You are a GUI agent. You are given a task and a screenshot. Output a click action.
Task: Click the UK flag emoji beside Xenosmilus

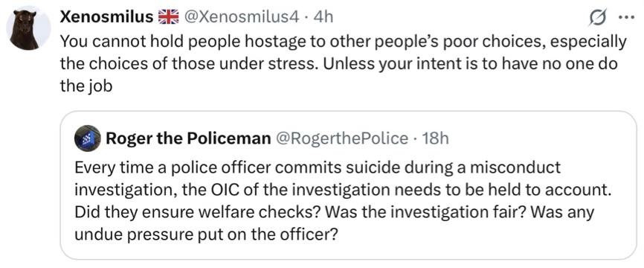point(169,17)
